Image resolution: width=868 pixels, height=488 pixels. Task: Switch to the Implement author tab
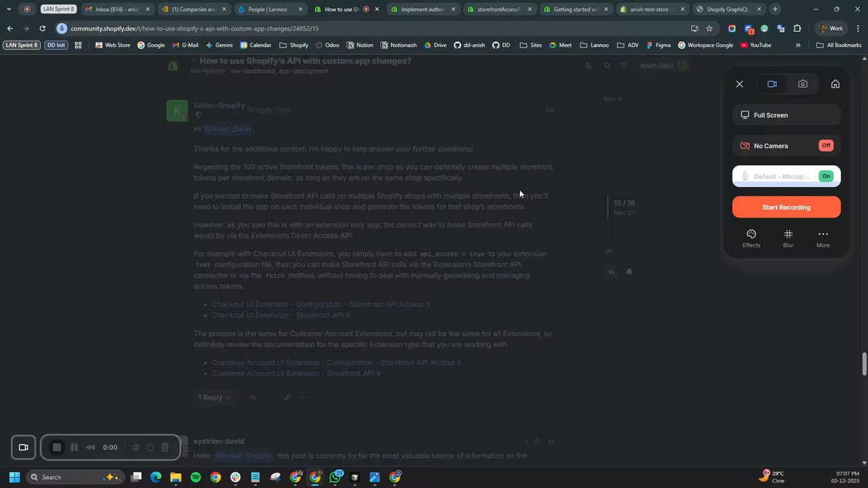point(422,9)
